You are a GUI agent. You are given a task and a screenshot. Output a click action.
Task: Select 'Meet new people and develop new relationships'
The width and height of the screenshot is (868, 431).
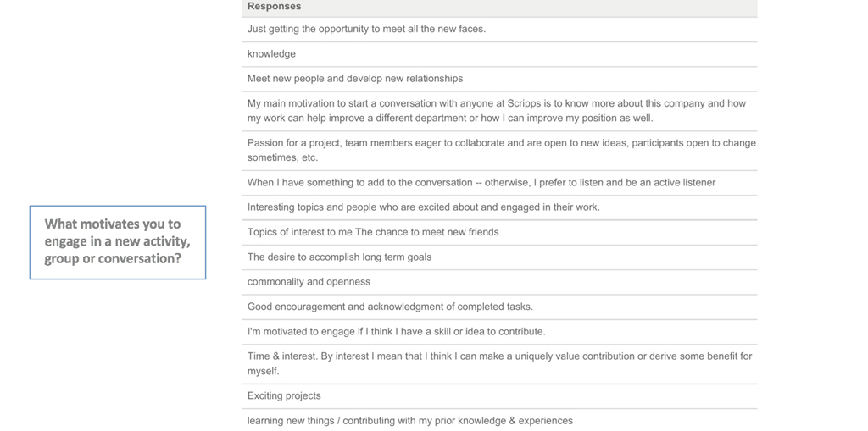[355, 79]
